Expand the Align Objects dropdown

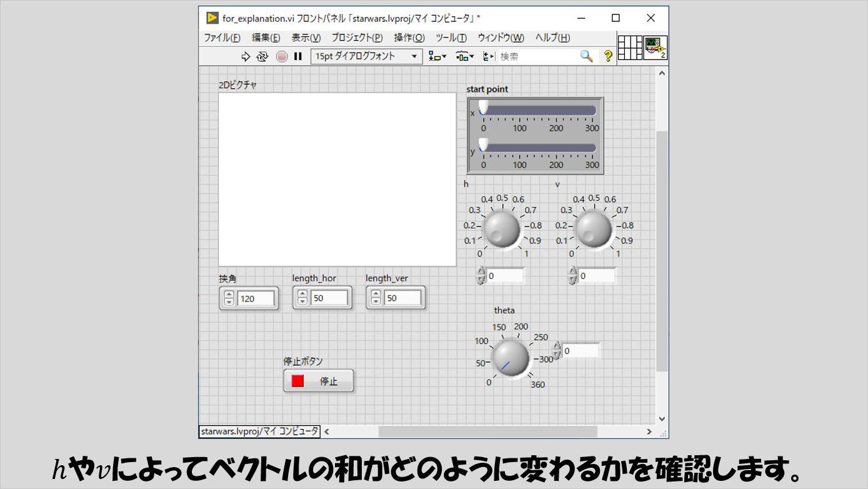[437, 56]
